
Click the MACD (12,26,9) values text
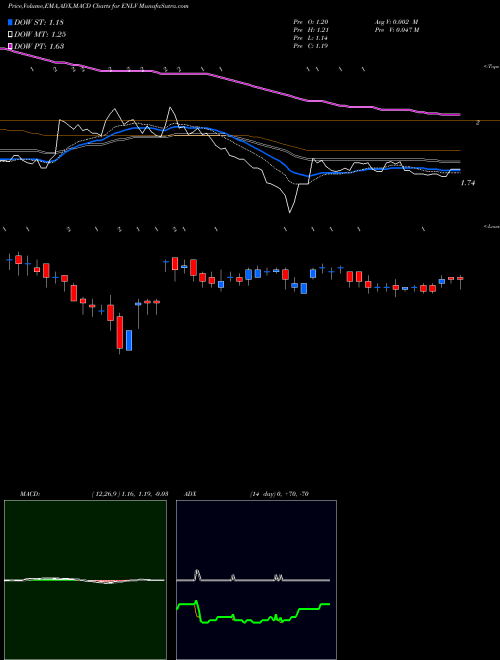(x=130, y=494)
